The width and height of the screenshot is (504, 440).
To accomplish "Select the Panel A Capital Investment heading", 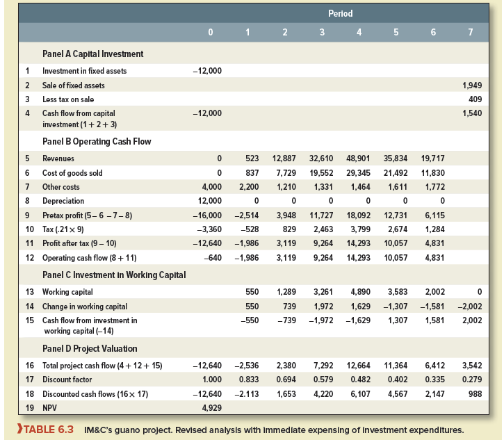I will coord(92,54).
